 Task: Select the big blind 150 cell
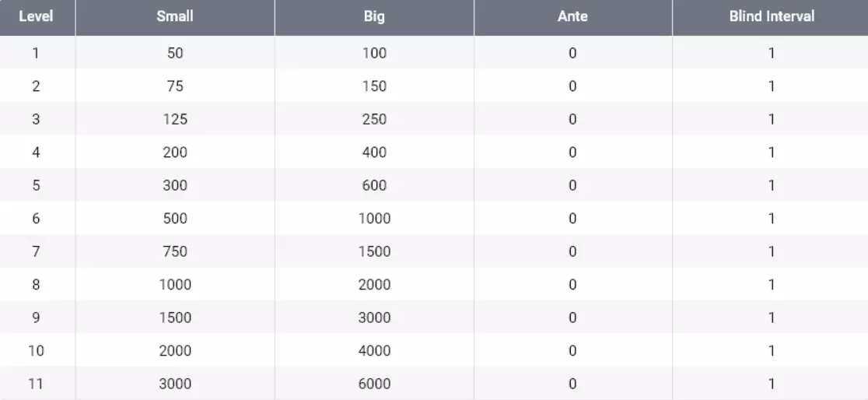click(374, 86)
